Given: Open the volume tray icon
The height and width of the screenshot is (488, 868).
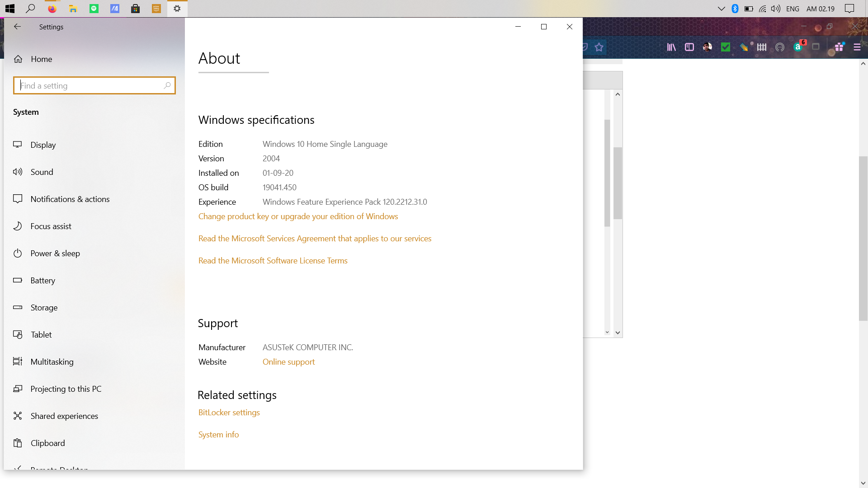Looking at the screenshot, I should click(x=776, y=9).
